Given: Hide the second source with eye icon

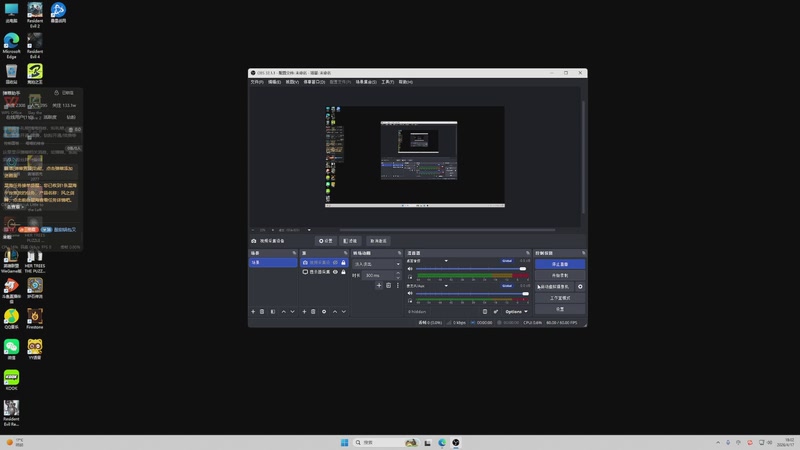Looking at the screenshot, I should [336, 272].
